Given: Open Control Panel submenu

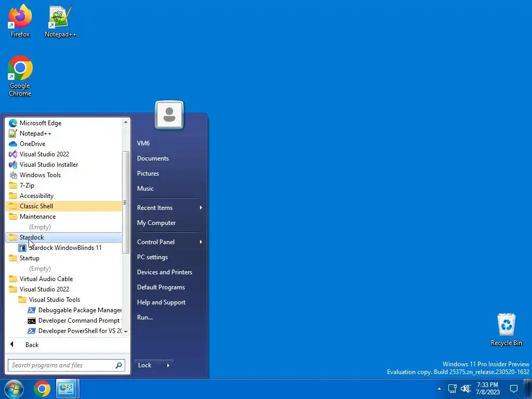Looking at the screenshot, I should click(x=170, y=242).
